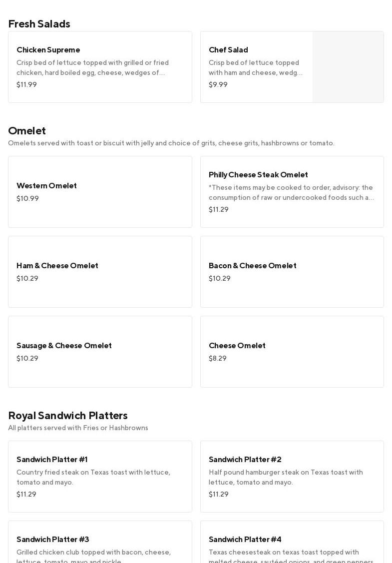Click the Royal Sandwich Platters heading

coord(68,416)
